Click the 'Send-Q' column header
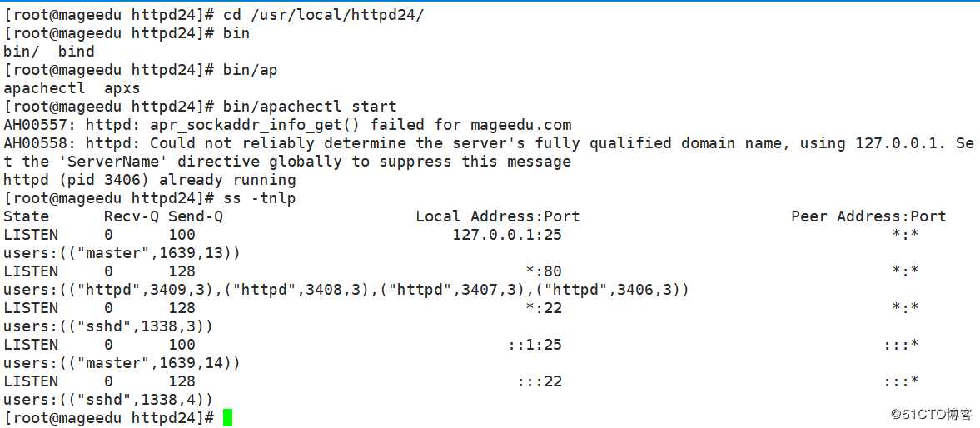The width and height of the screenshot is (980, 428). 195,216
